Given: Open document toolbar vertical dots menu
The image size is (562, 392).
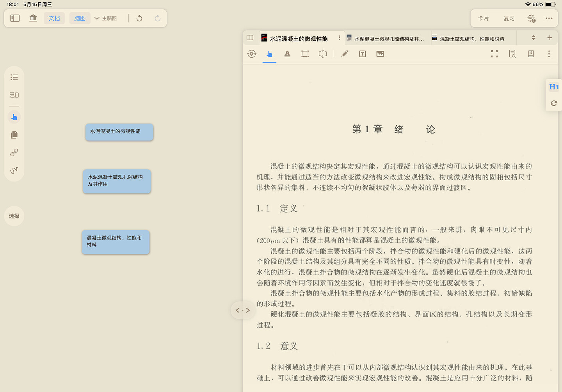Looking at the screenshot, I should [549, 54].
